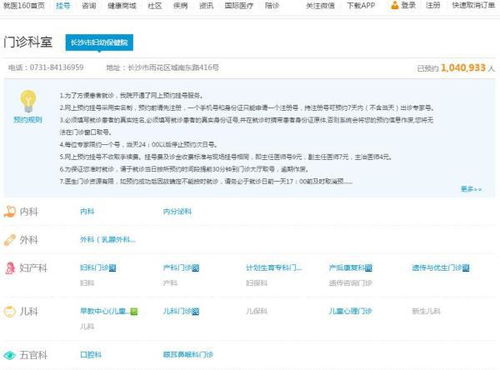The height and width of the screenshot is (370, 500).
Task: Expand the rules with 更多>> link
Action: click(471, 189)
